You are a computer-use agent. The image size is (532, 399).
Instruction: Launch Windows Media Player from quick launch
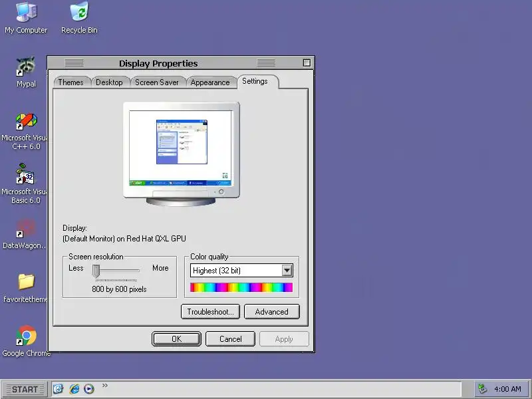pos(89,388)
